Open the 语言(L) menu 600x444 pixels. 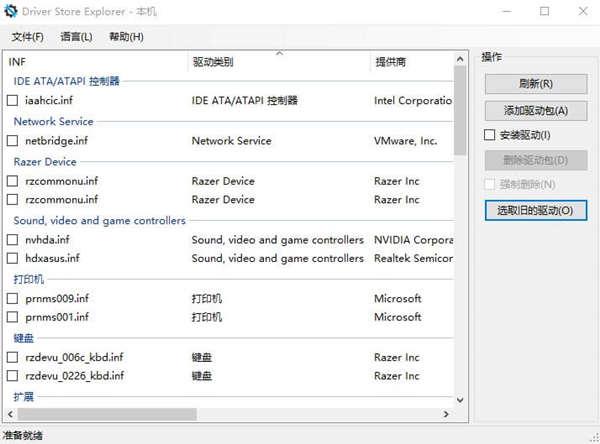click(x=76, y=37)
